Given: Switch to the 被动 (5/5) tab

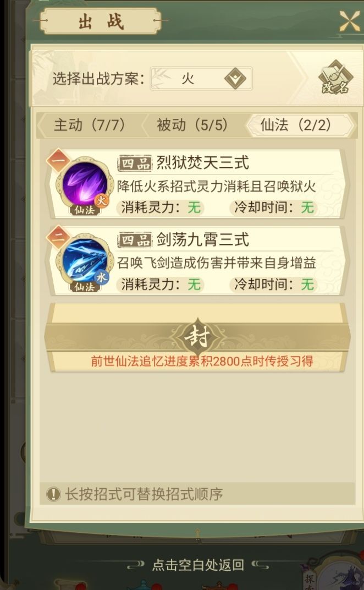Looking at the screenshot, I should (192, 125).
